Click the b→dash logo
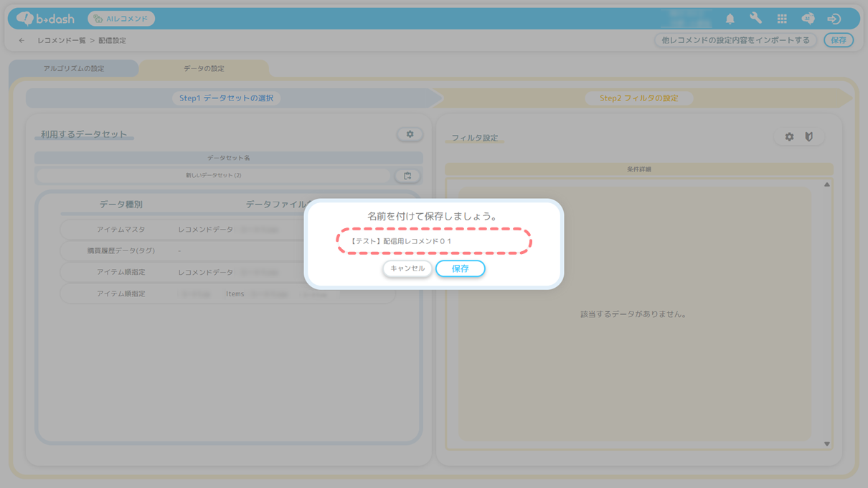868x488 pixels. click(46, 19)
